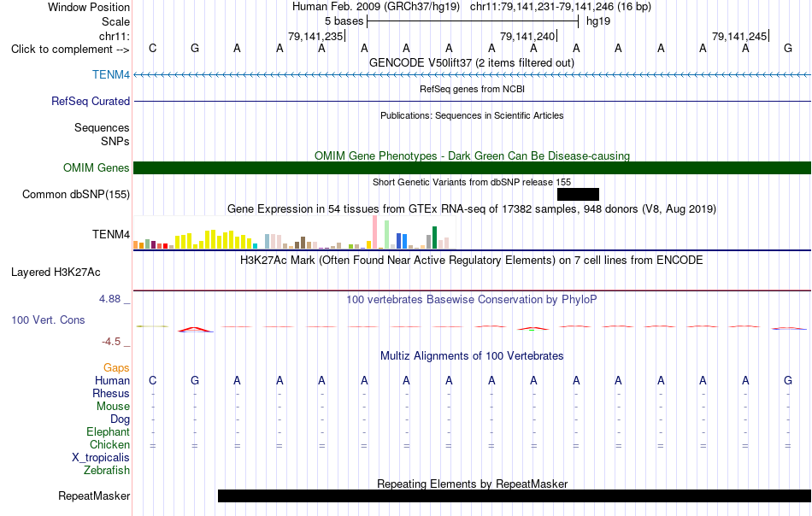Click the 'GENCODE V50lift37 (2 items filtered out)' title
Screen dimensions: 812x516
point(472,62)
